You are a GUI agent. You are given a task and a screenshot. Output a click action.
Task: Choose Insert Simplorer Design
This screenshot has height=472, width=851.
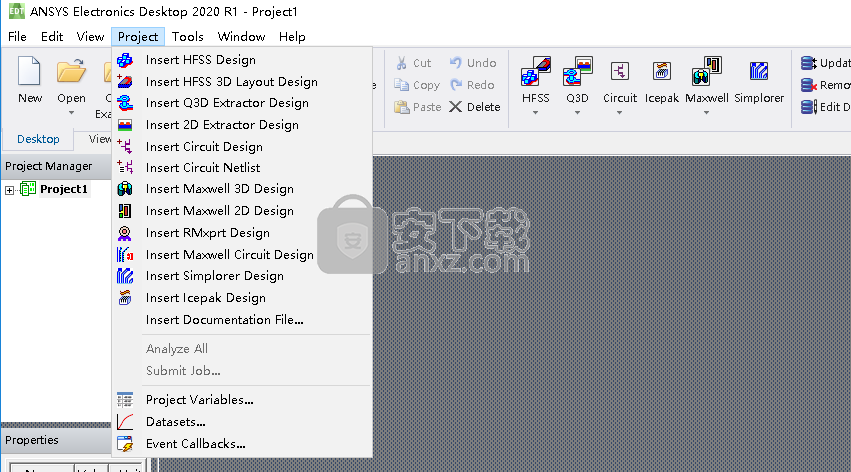click(x=242, y=276)
